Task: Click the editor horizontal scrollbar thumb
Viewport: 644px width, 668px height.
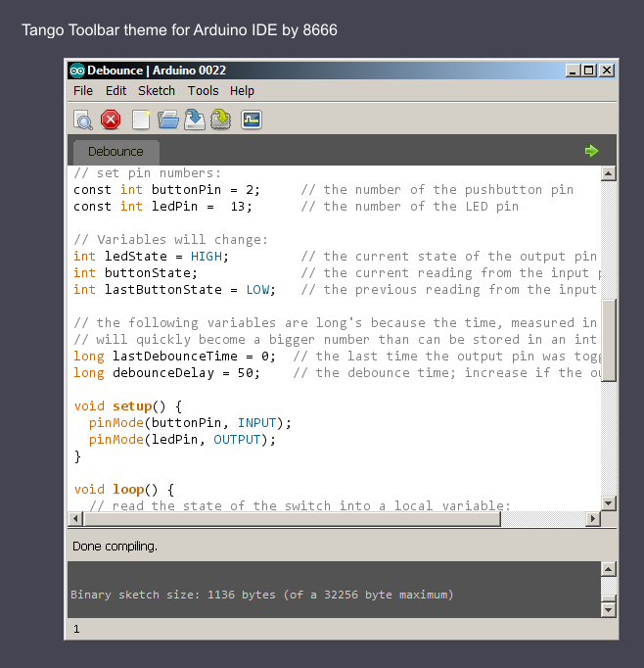Action: point(292,518)
